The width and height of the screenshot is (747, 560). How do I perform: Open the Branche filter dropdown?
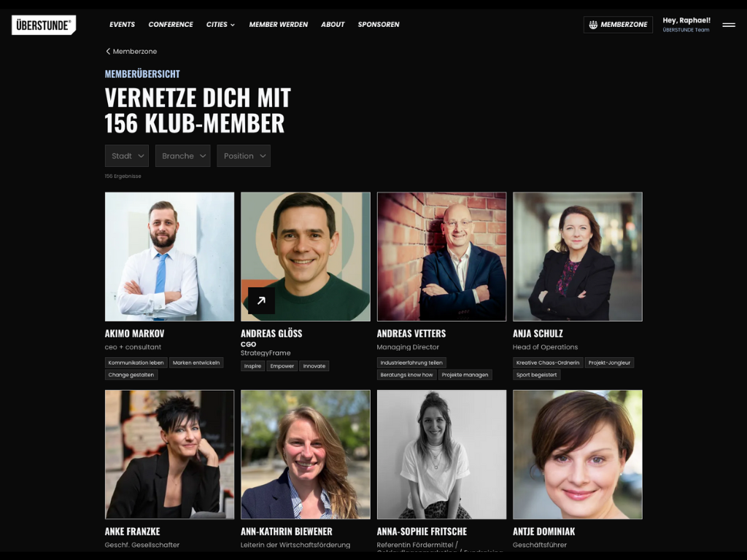click(183, 156)
